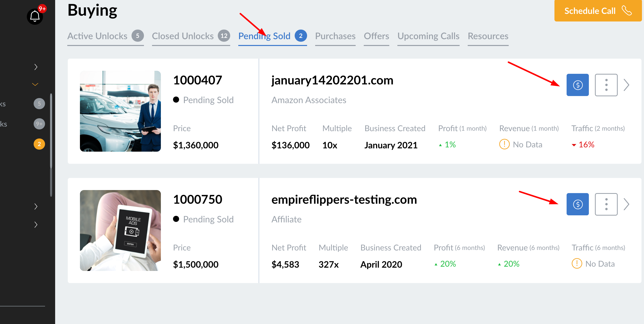
Task: Click the $1,500,000 price value
Action: pos(196,264)
